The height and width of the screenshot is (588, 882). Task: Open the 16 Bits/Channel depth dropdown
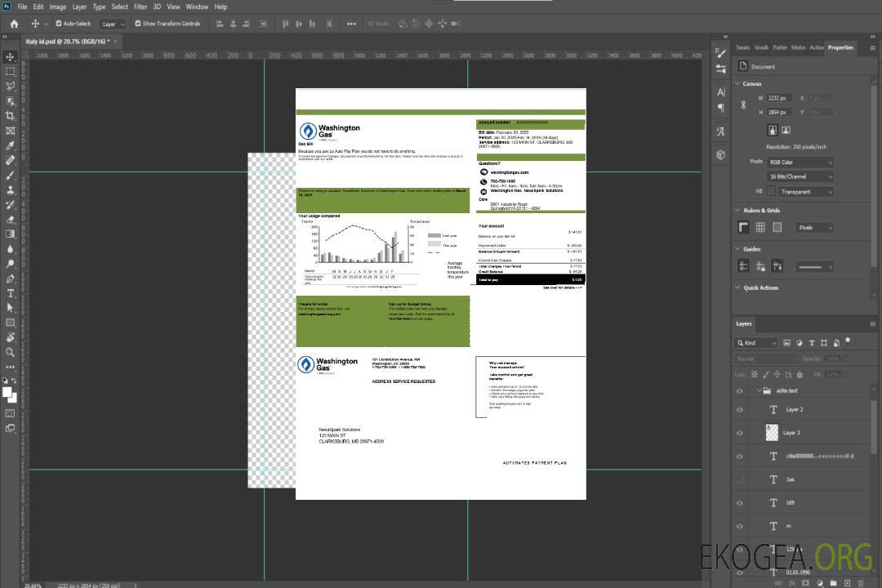pos(800,176)
